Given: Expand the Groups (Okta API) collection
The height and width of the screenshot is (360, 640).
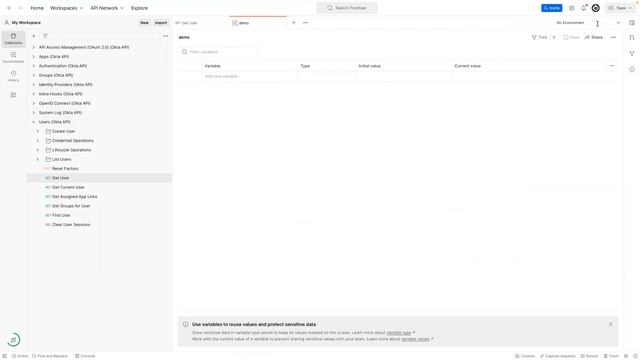Looking at the screenshot, I should (34, 75).
